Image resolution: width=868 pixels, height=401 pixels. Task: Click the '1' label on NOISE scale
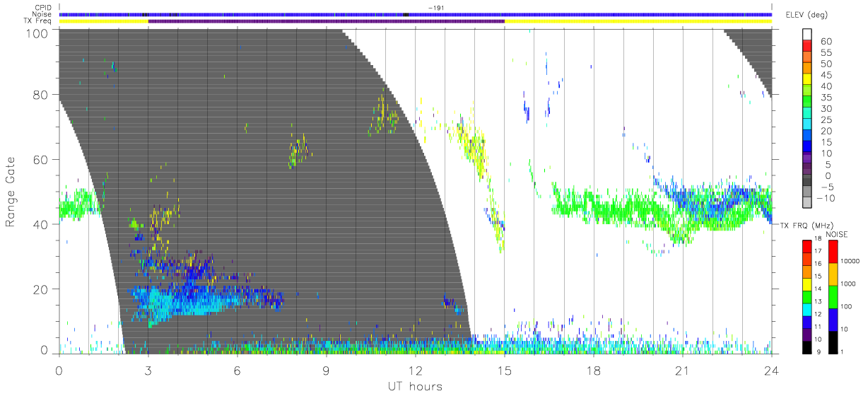coord(843,352)
